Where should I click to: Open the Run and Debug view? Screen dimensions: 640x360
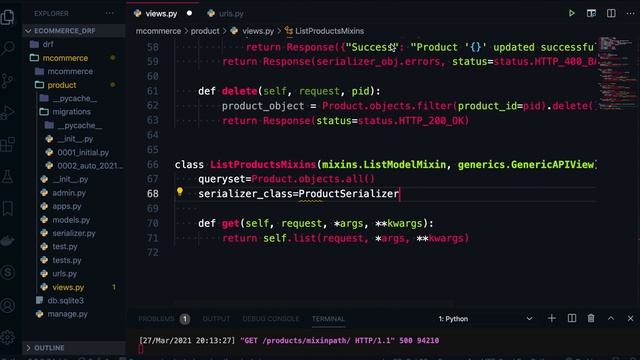(7, 113)
